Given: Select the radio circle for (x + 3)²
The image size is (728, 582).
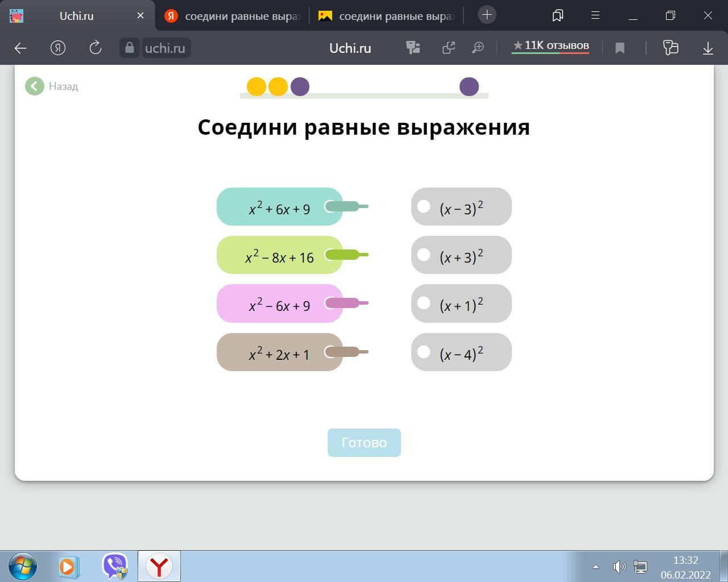Looking at the screenshot, I should click(424, 255).
